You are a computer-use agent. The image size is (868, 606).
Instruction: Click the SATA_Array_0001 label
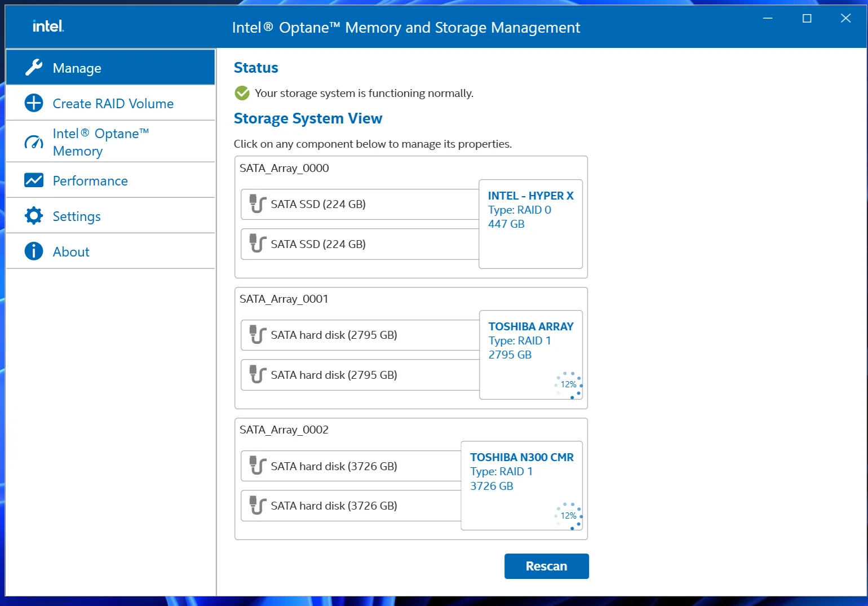[x=284, y=299]
